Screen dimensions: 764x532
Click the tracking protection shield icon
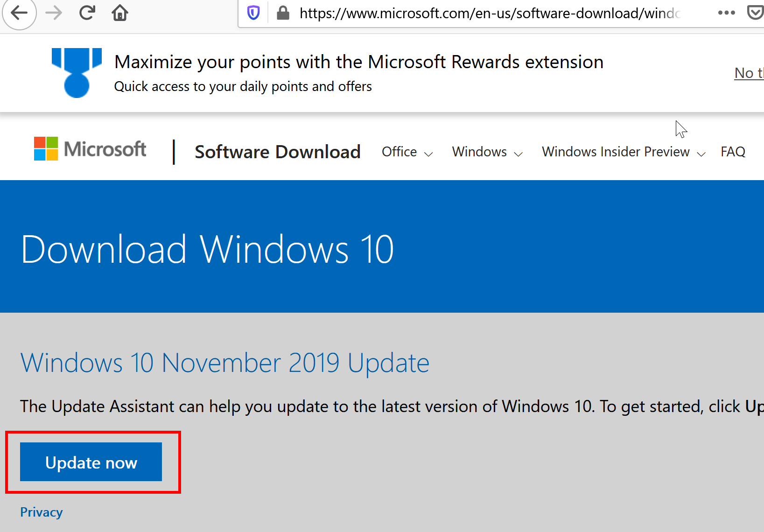click(253, 13)
